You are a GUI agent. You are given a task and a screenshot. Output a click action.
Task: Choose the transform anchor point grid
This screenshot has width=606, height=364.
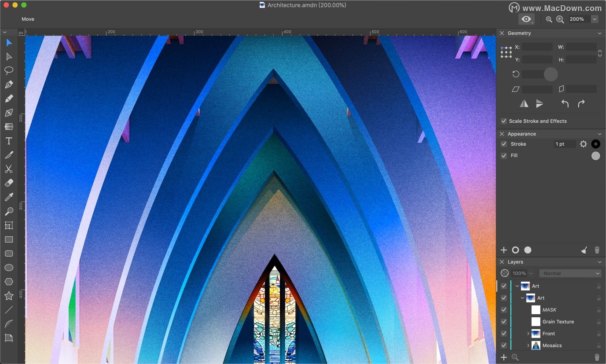click(506, 52)
